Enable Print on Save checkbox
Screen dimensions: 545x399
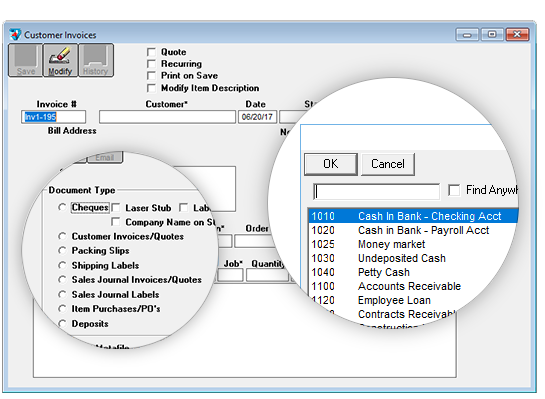click(x=151, y=76)
